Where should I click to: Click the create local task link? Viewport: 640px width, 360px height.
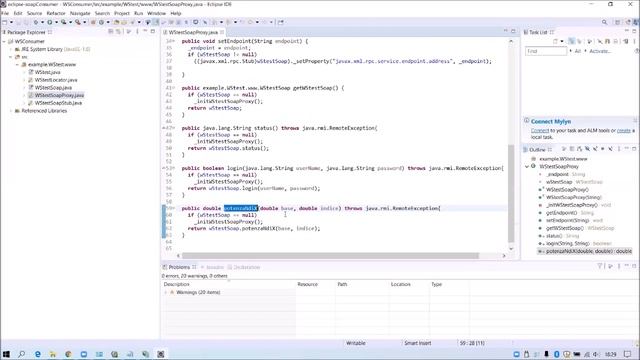(x=624, y=131)
